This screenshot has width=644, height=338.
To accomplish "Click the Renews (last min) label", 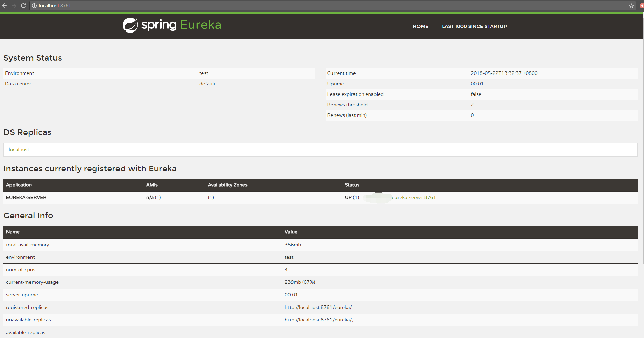I will pos(347,115).
